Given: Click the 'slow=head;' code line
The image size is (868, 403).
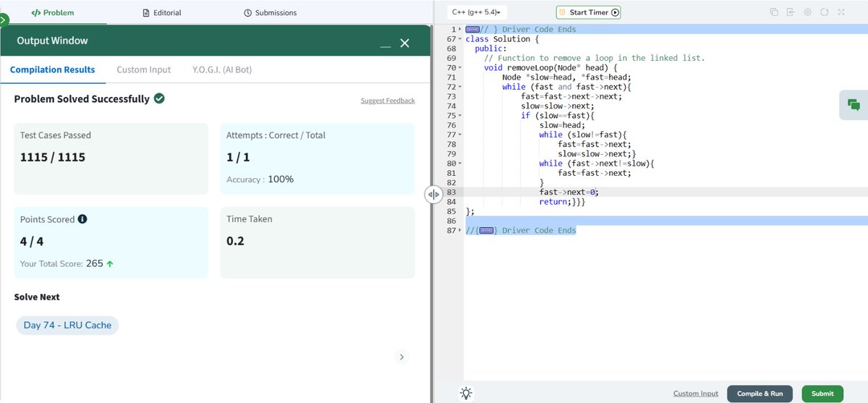Looking at the screenshot, I should point(562,125).
